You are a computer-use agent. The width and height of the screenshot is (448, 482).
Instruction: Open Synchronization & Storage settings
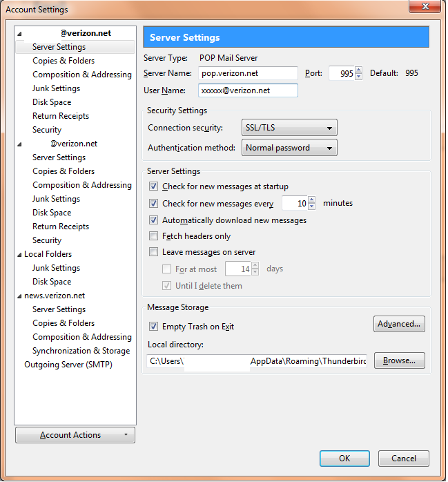click(81, 351)
